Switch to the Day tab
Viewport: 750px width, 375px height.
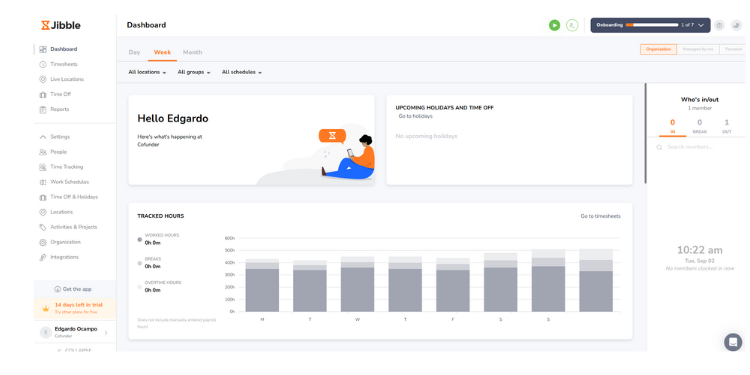pyautogui.click(x=134, y=52)
